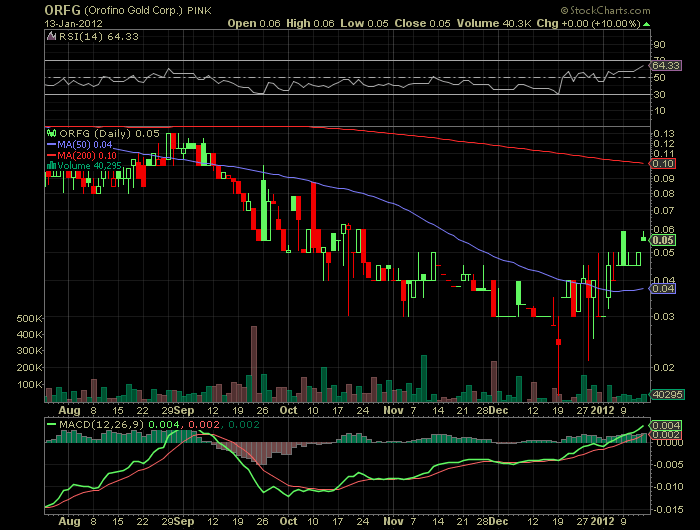Click the red 0.10 MA(200) price tag

click(x=663, y=164)
